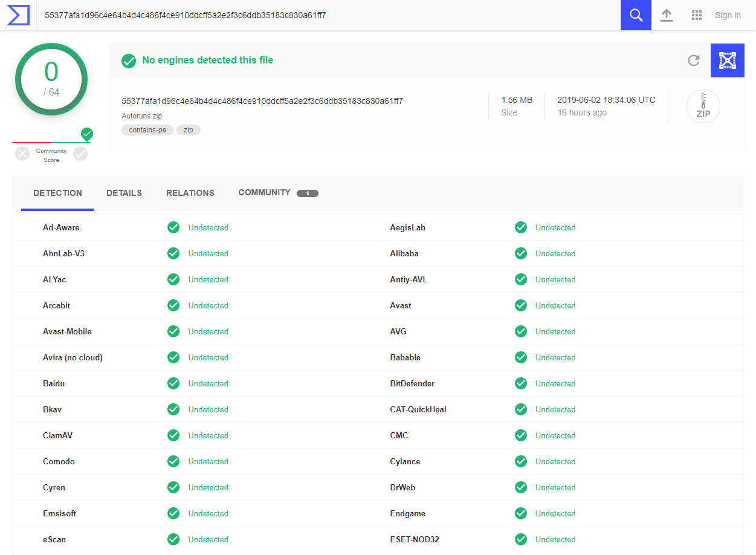Click the ALYac undetected check icon
Screen dimensions: 756x555
point(173,279)
